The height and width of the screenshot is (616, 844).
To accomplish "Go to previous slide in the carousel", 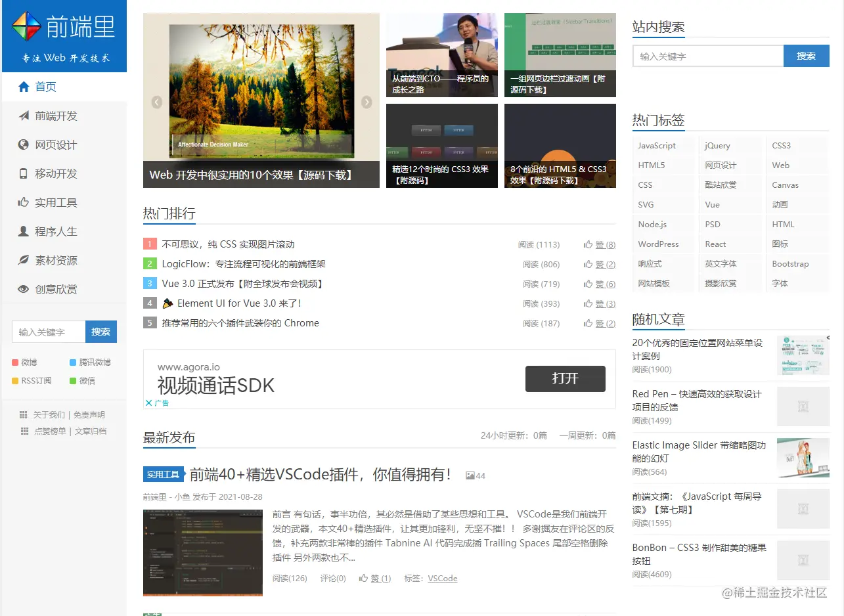I will click(157, 102).
